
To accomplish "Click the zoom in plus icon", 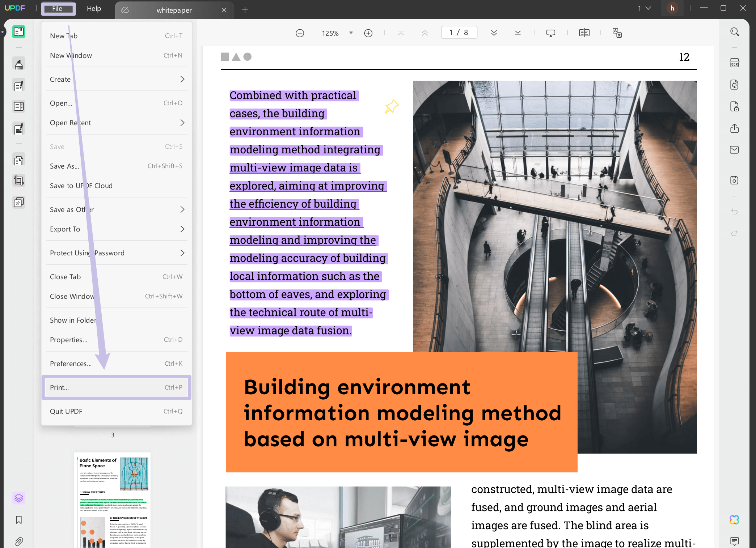I will 368,33.
